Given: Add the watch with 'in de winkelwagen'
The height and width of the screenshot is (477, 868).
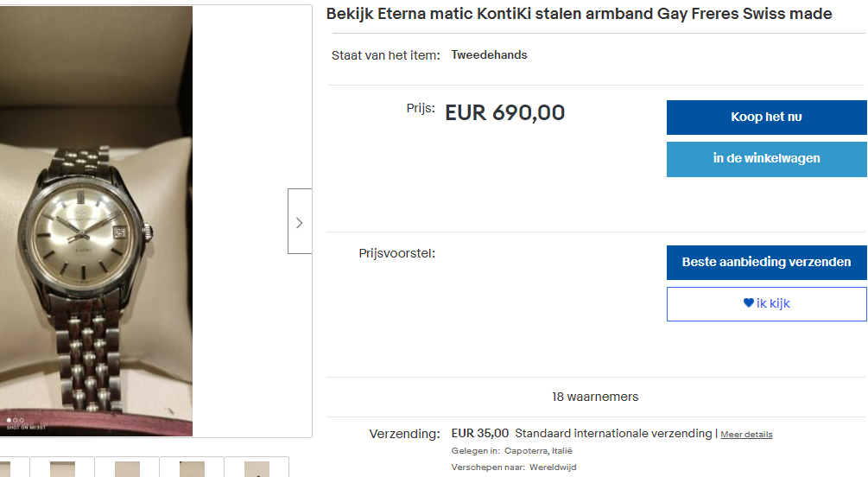Looking at the screenshot, I should (766, 159).
